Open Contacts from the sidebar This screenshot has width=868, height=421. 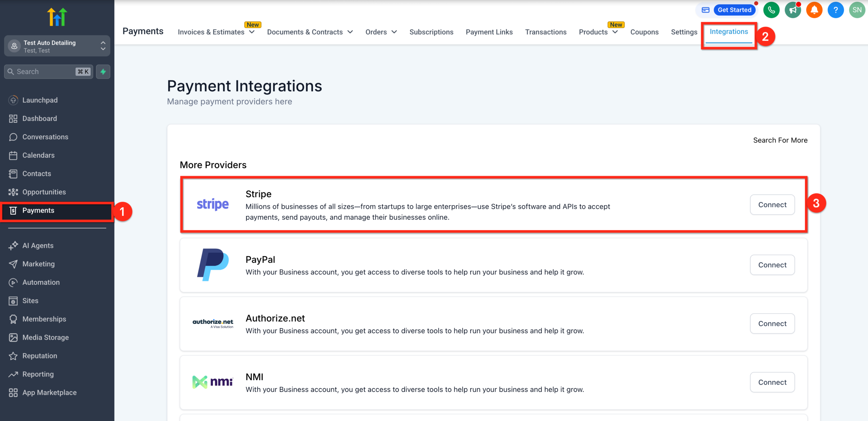click(36, 174)
